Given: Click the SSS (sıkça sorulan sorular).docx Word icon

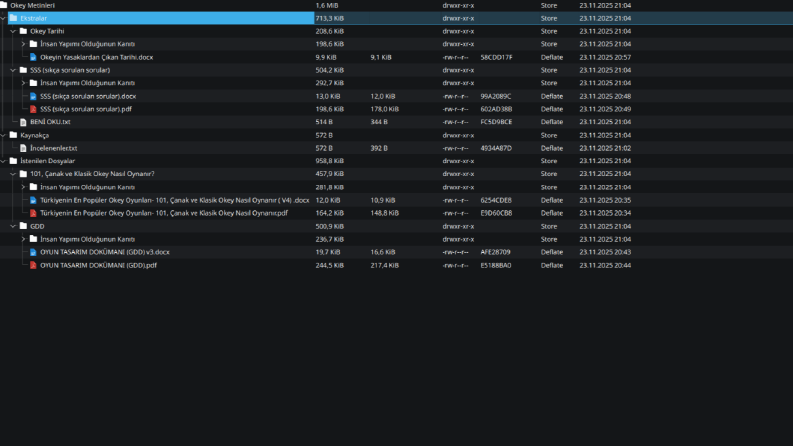Looking at the screenshot, I should click(x=33, y=96).
